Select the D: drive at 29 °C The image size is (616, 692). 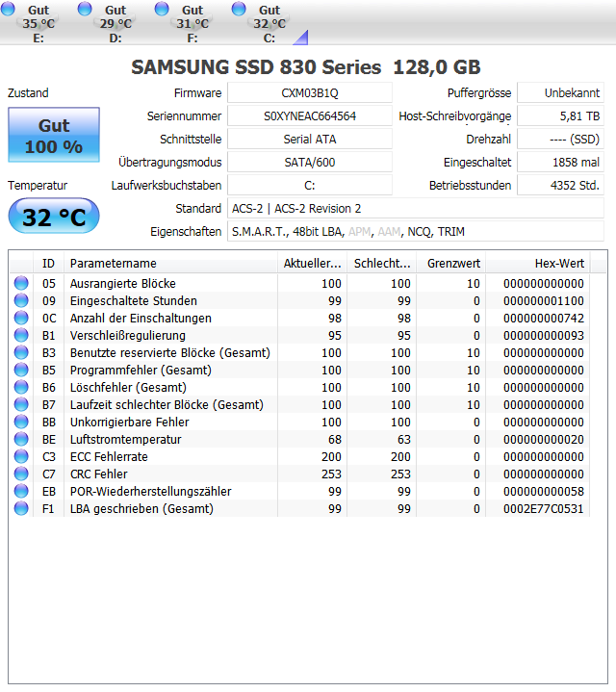(107, 23)
